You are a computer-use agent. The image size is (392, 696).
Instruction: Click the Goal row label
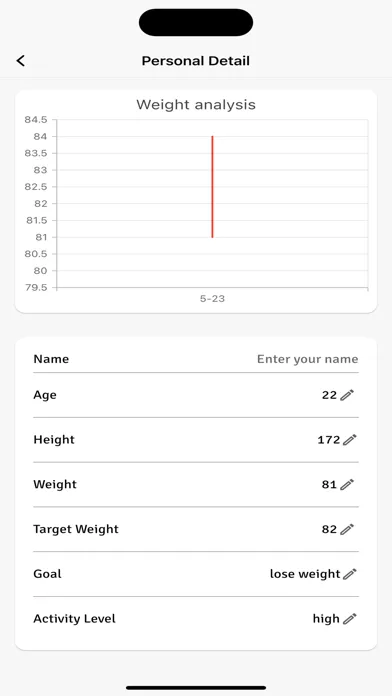tap(48, 574)
